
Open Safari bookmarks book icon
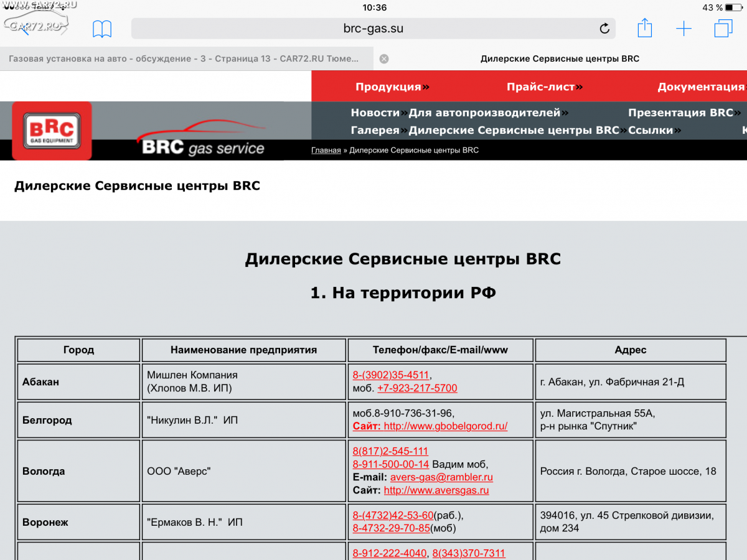[x=102, y=29]
